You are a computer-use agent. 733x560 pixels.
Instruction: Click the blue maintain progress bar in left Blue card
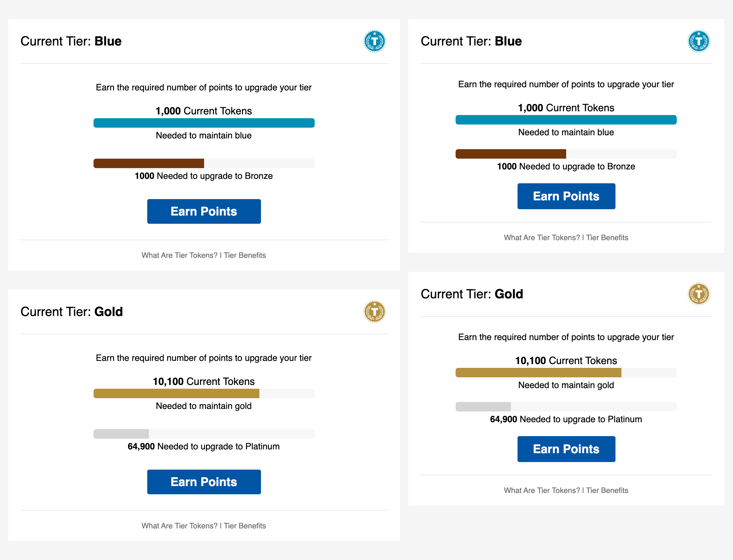point(204,123)
